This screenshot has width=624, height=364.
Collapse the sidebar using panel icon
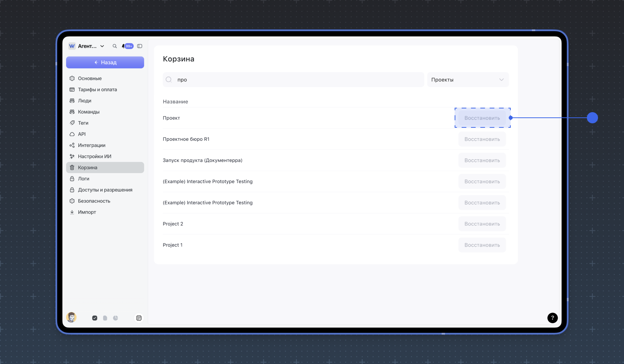click(140, 46)
